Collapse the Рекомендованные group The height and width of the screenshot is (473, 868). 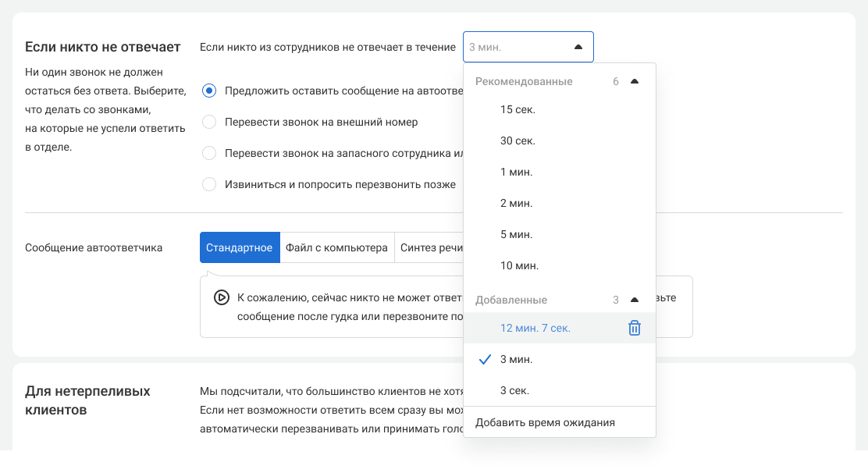634,82
